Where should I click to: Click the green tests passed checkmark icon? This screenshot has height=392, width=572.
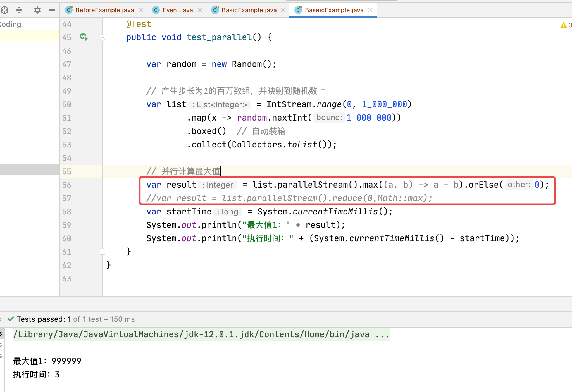(x=11, y=319)
